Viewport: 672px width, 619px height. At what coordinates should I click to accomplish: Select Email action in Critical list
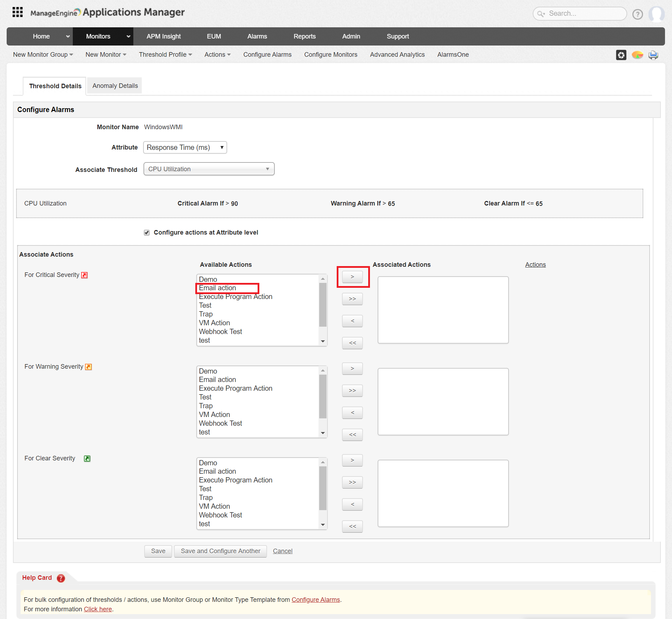[217, 288]
